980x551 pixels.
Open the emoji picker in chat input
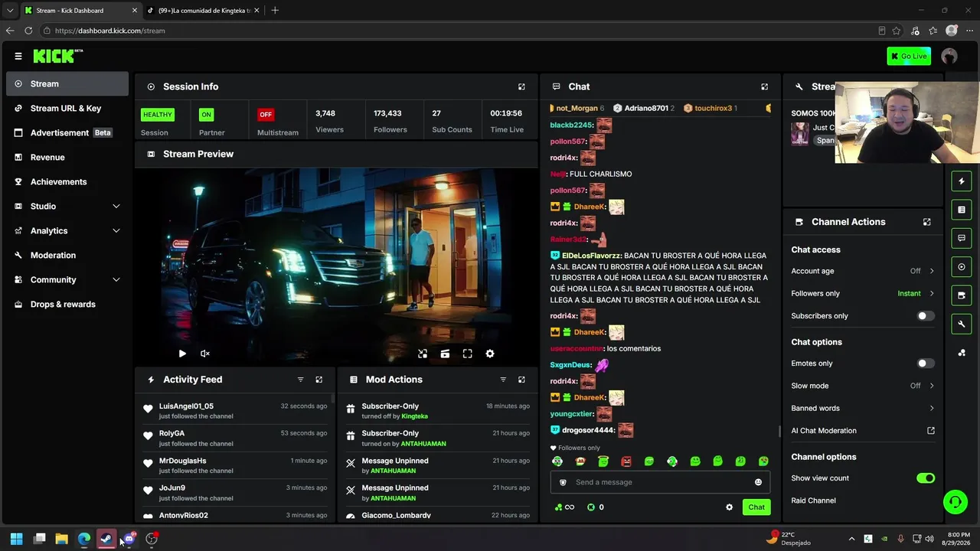[x=758, y=482]
